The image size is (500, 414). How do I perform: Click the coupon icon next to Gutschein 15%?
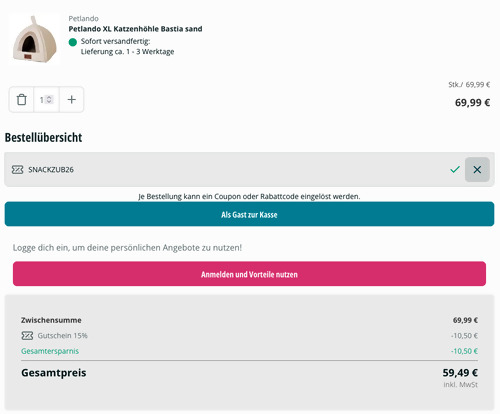pyautogui.click(x=27, y=336)
